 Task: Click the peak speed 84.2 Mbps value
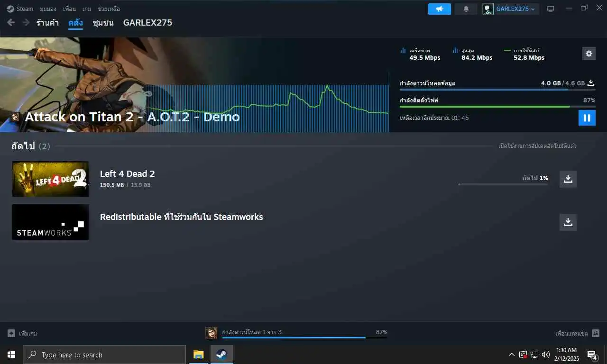click(x=477, y=58)
